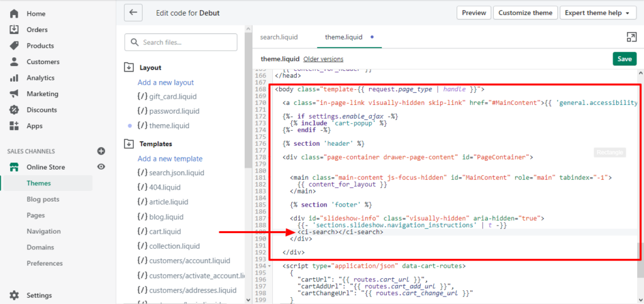Expand the code editor to fullscreen
Viewport: 644px width, 304px height.
631,37
